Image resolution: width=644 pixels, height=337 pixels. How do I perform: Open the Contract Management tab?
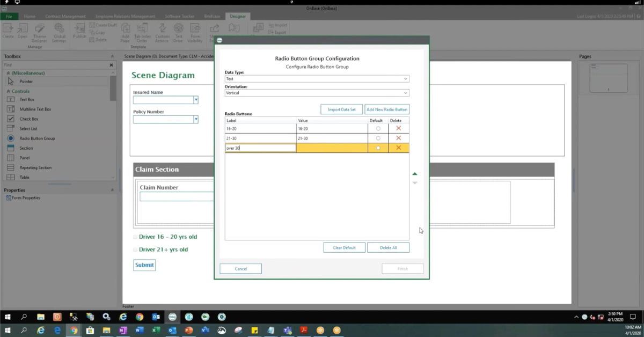tap(65, 16)
